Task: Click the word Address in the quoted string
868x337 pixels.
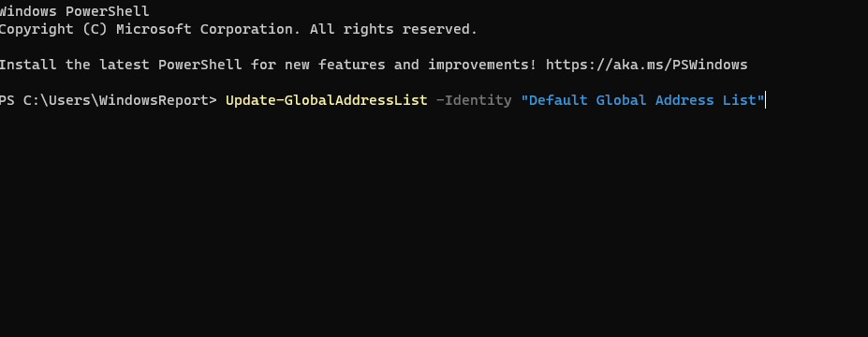Action: click(x=684, y=100)
